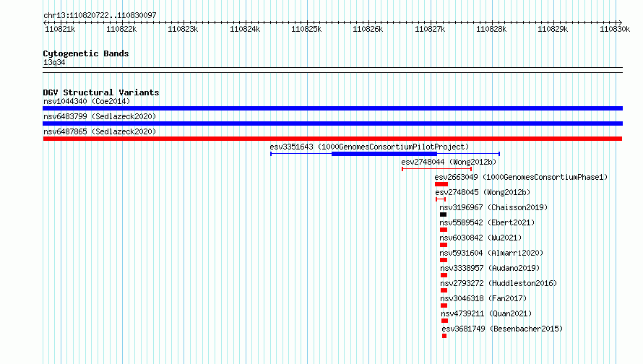Click the 110830k ruler label
This screenshot has width=643, height=364.
pyautogui.click(x=615, y=29)
